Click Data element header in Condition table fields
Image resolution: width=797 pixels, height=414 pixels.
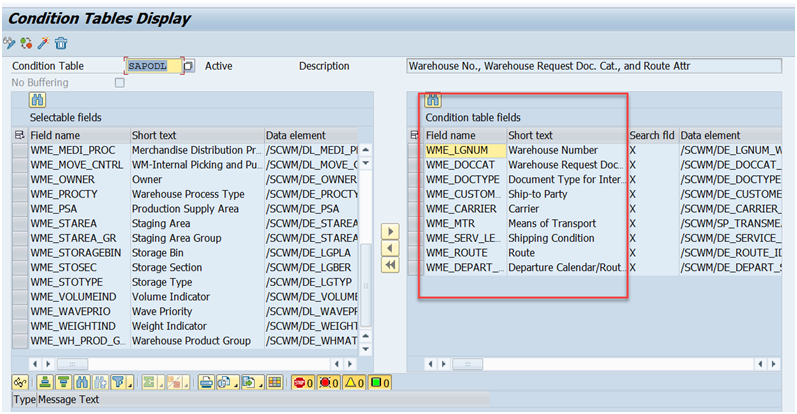click(730, 135)
